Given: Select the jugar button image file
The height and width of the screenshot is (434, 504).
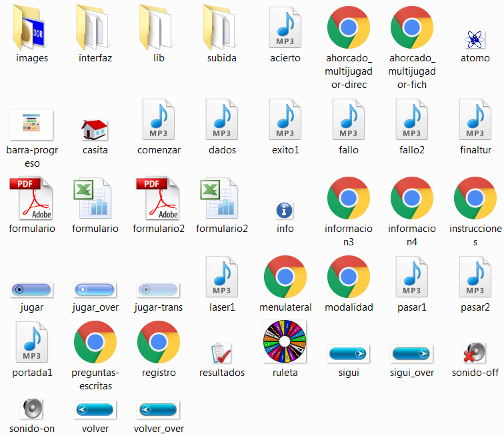Looking at the screenshot, I should [31, 290].
